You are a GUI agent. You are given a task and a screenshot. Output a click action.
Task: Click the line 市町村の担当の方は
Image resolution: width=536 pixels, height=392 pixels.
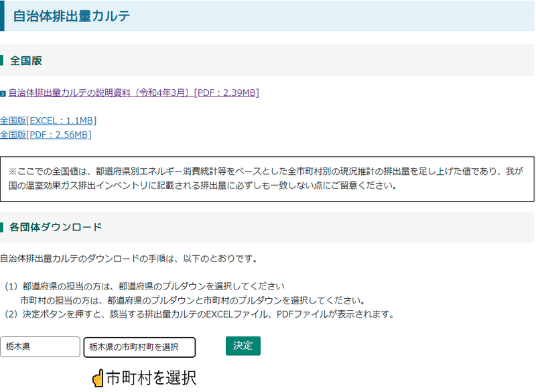[193, 300]
